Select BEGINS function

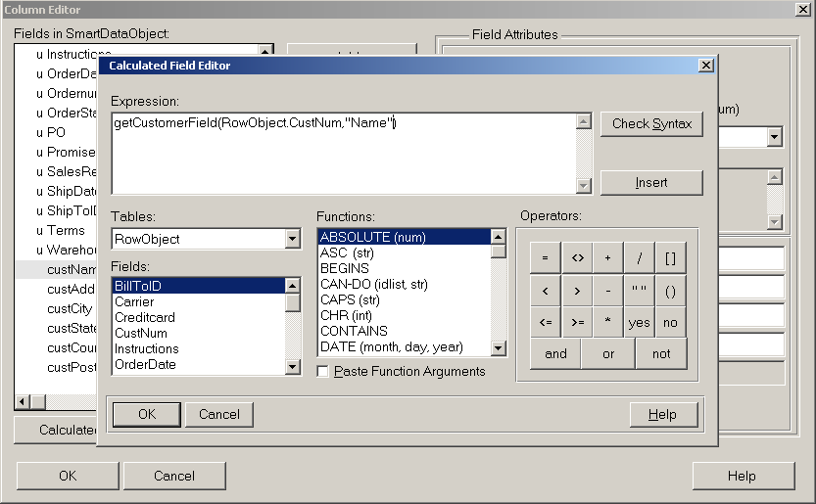405,268
